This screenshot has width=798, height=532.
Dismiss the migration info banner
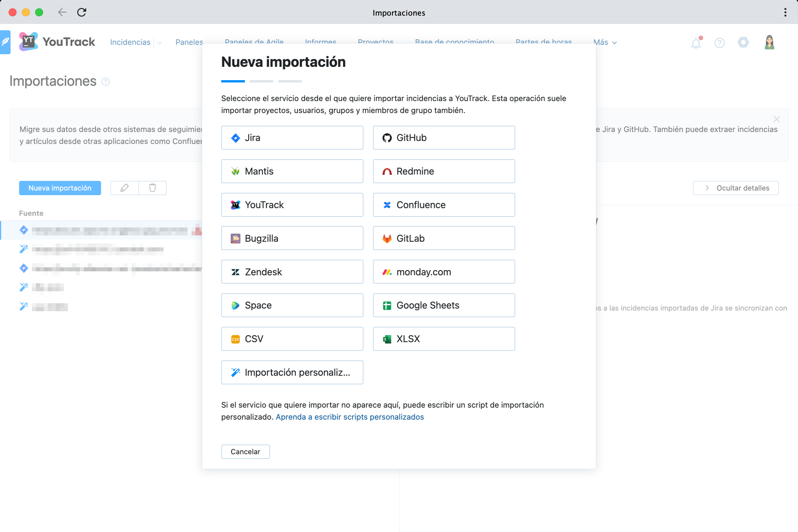pyautogui.click(x=776, y=119)
